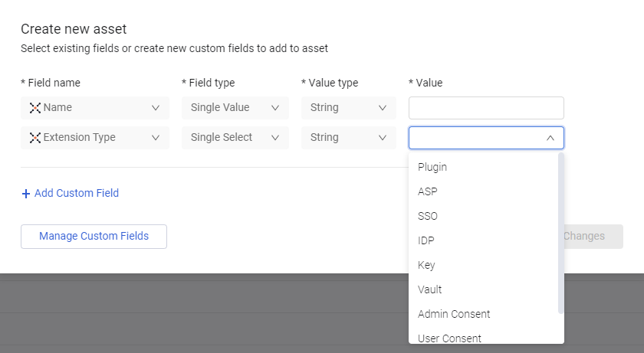Viewport: 644px width, 353px height.
Task: Select SSO from the value list
Action: click(x=428, y=216)
